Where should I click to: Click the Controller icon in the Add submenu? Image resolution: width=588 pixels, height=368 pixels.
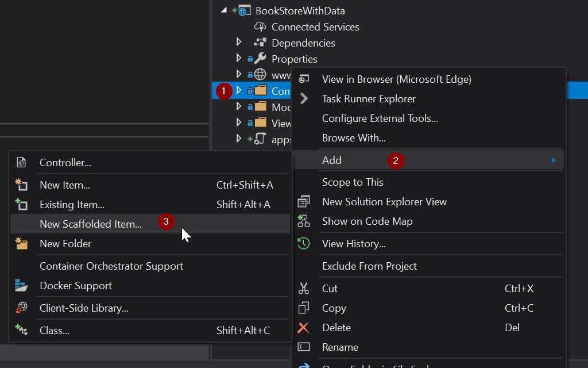click(21, 163)
